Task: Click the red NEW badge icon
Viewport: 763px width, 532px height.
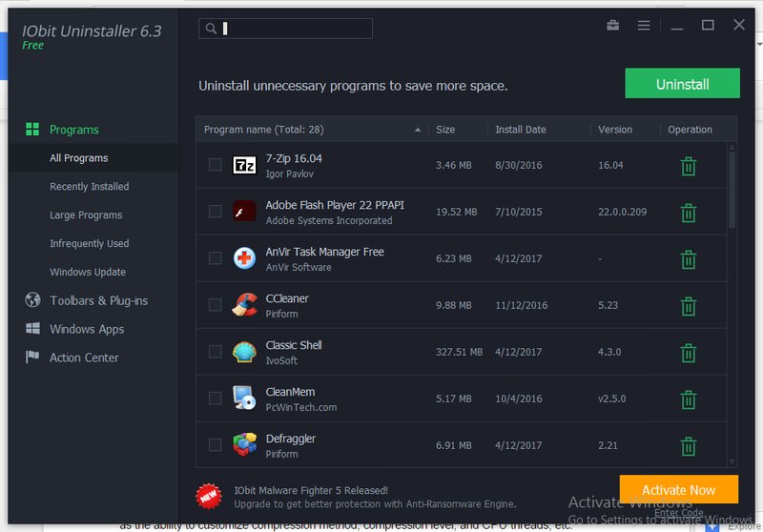Action: 209,496
